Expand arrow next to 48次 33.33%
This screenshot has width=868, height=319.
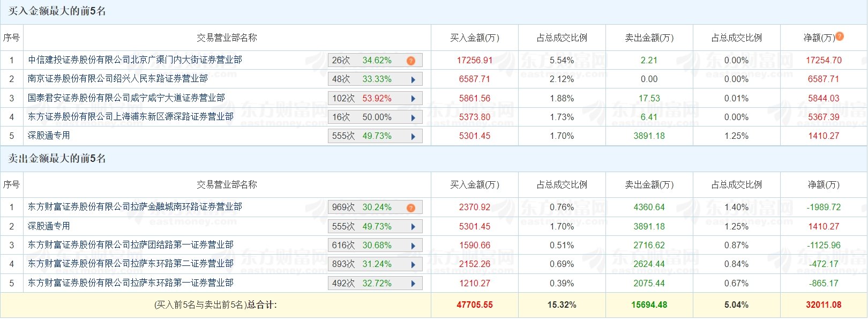tap(413, 79)
